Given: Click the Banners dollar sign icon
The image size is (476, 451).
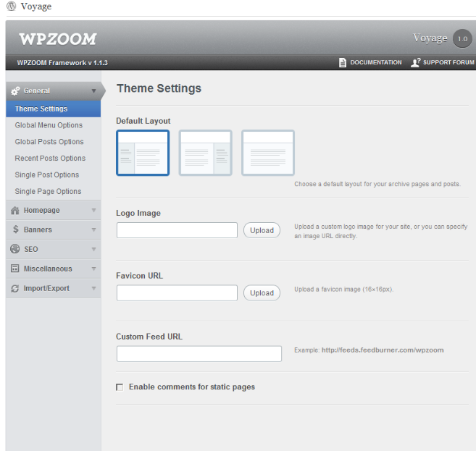Looking at the screenshot, I should click(x=16, y=229).
